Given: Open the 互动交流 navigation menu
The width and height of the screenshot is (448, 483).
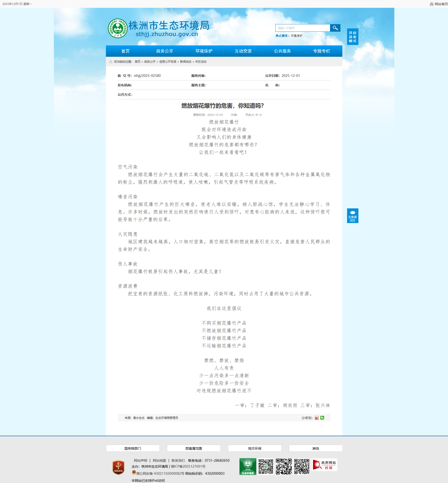Looking at the screenshot, I should click(243, 51).
